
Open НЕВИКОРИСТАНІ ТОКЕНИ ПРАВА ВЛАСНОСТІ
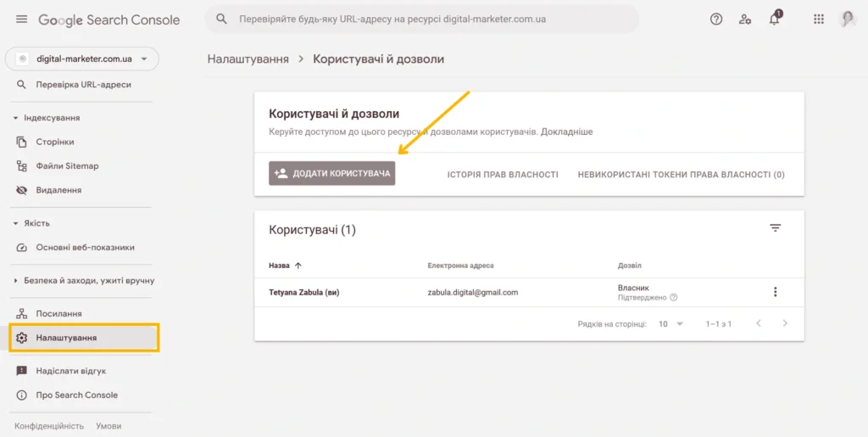pos(682,175)
